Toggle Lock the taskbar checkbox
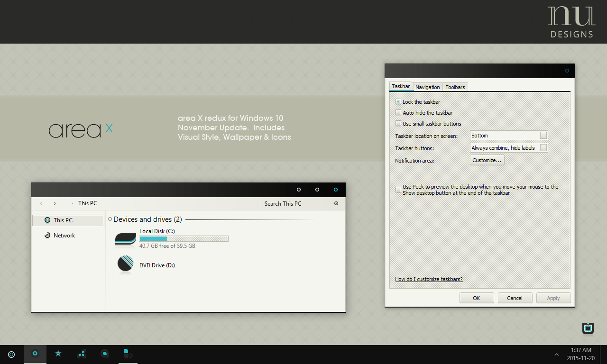The image size is (607, 364). (398, 102)
